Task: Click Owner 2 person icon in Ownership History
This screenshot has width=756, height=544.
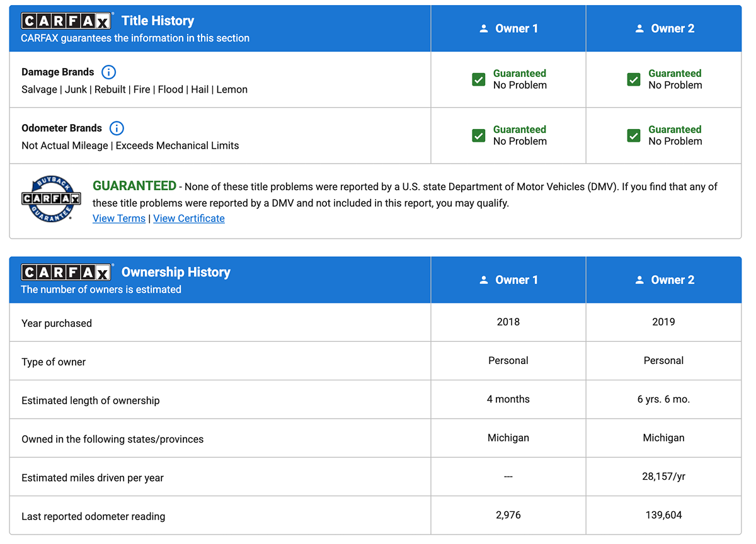Action: click(639, 280)
